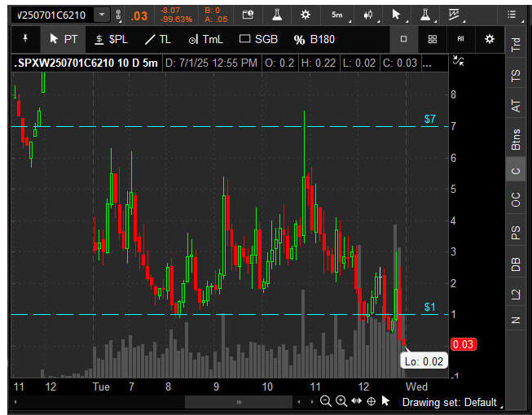Screen dimensions: 532x415
Task: Select the PT pointer drawing tool
Action: tap(64, 39)
